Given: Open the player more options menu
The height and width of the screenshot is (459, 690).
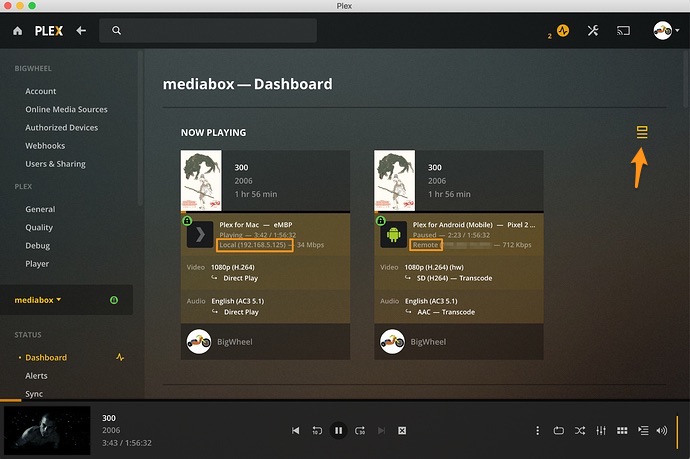Looking at the screenshot, I should 537,430.
